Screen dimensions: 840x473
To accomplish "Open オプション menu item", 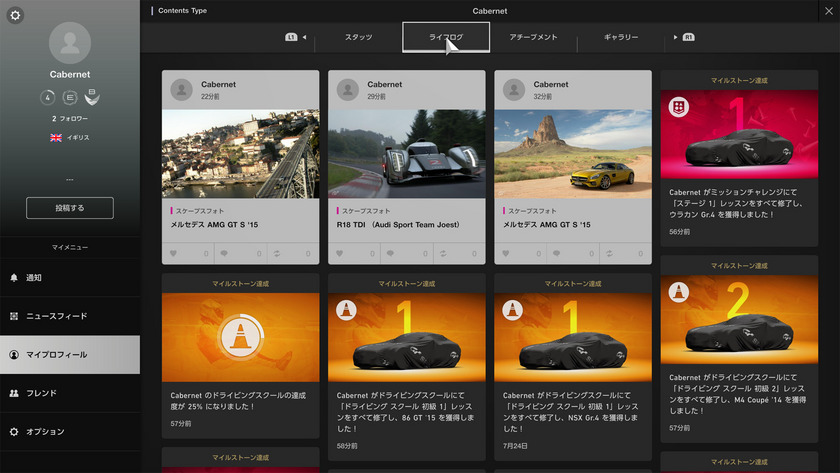I will click(70, 432).
